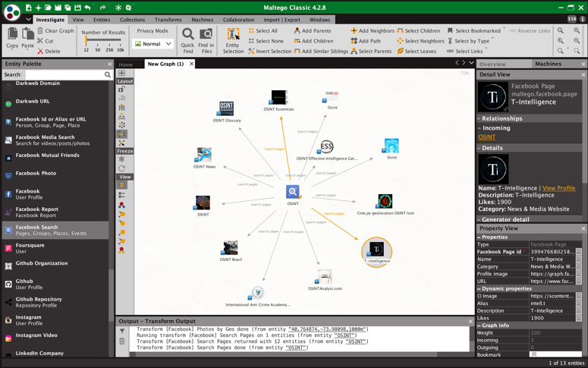Open the graph tabs list dropdown arrow
The height and width of the screenshot is (368, 588).
coord(471,63)
